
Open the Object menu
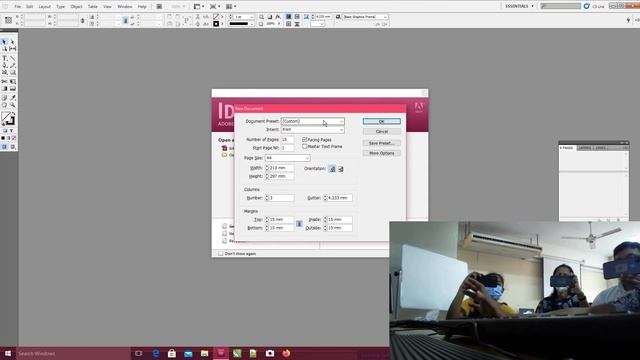pos(76,7)
